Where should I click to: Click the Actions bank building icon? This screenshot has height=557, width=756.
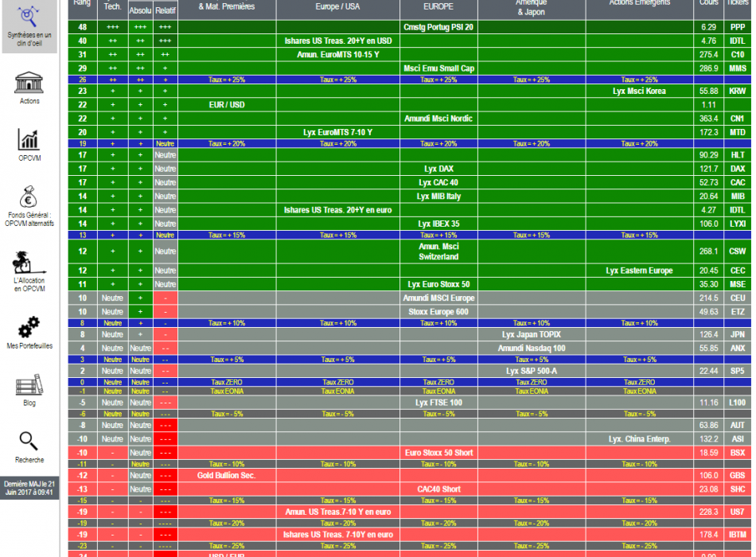tap(29, 82)
